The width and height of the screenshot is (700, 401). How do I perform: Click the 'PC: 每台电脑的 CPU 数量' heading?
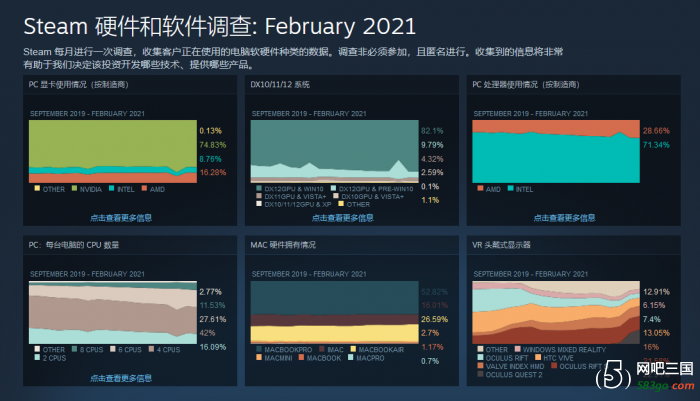click(74, 245)
